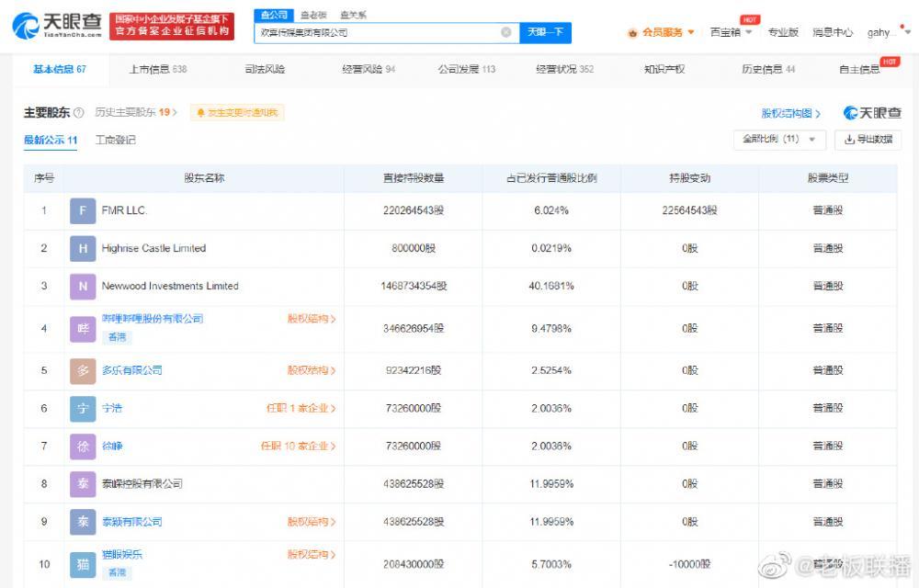Screen dimensions: 919x588
Task: Open the 猫眼娱乐 company link
Action: (x=122, y=554)
